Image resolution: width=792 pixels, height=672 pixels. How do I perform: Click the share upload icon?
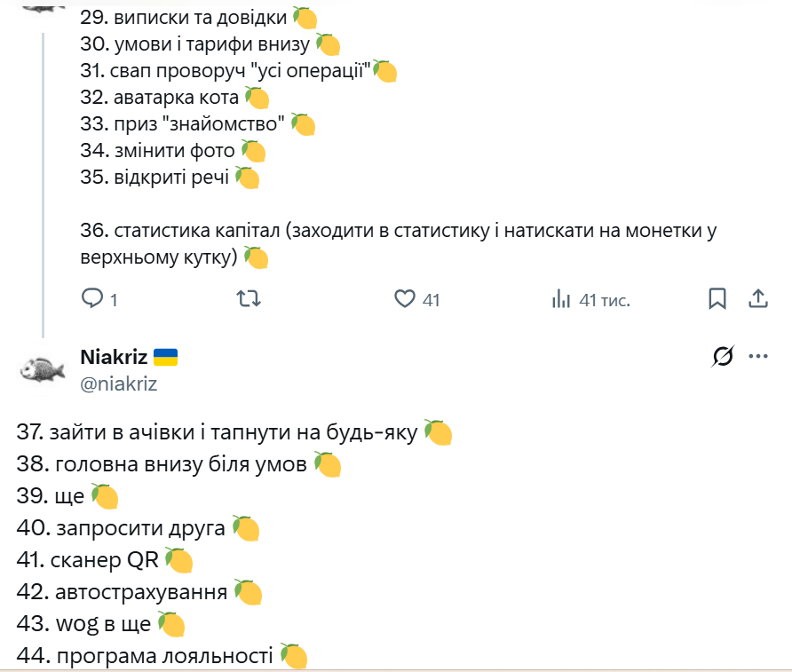pyautogui.click(x=758, y=299)
